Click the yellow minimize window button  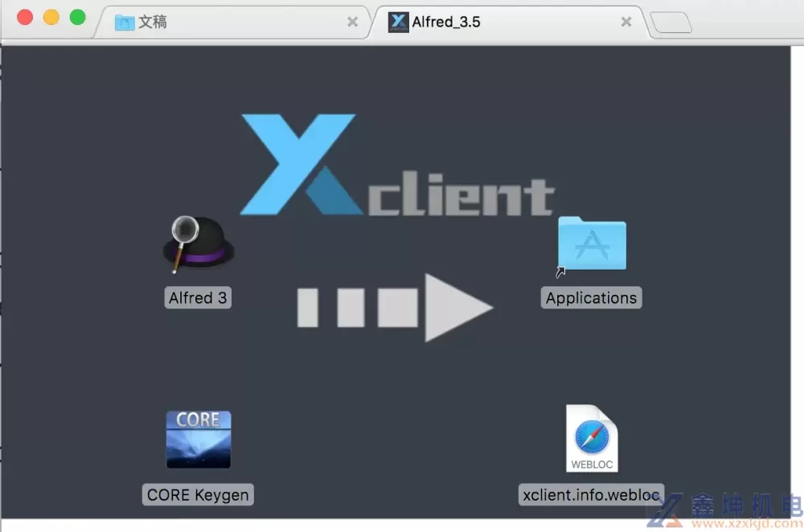[51, 18]
